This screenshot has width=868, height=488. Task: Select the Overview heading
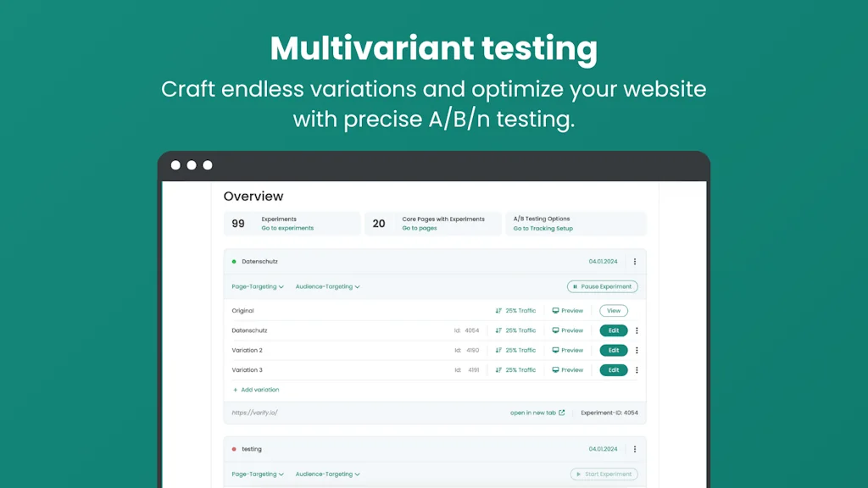[253, 196]
